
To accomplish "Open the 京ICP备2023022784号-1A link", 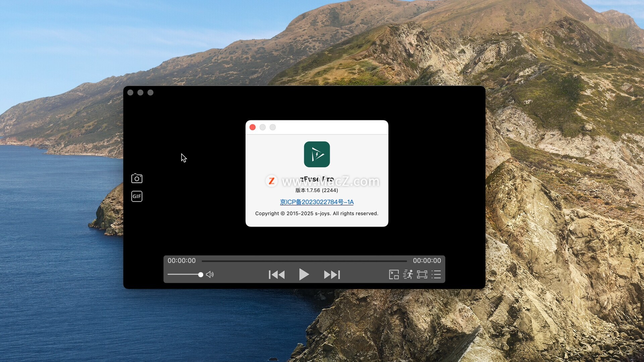I will (x=317, y=202).
